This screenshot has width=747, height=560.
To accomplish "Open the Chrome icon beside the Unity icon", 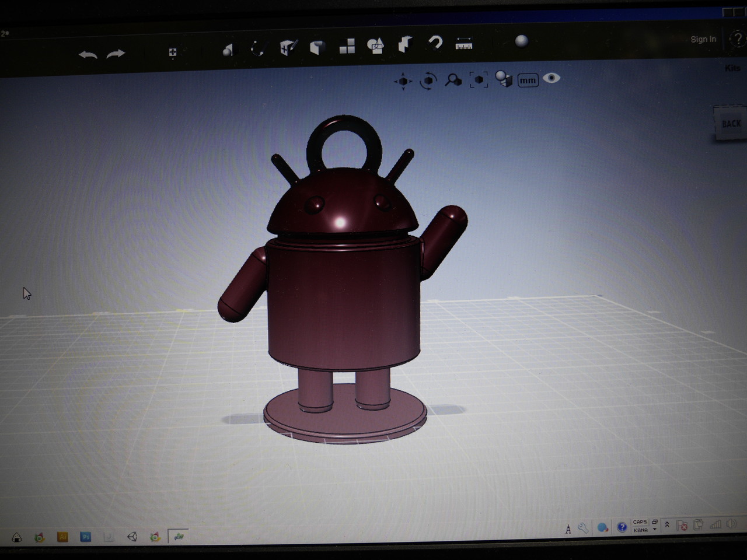I will click(x=155, y=537).
